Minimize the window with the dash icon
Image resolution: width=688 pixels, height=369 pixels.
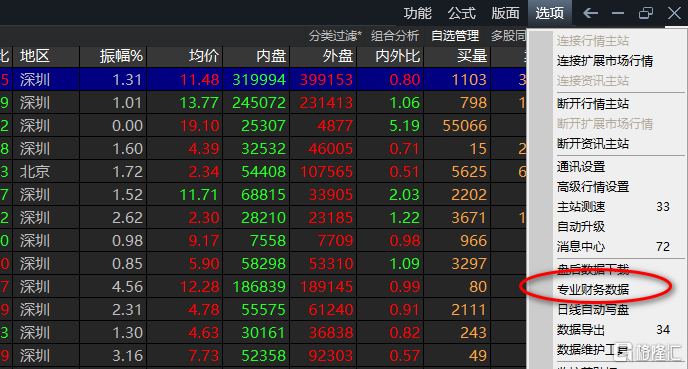pos(618,13)
